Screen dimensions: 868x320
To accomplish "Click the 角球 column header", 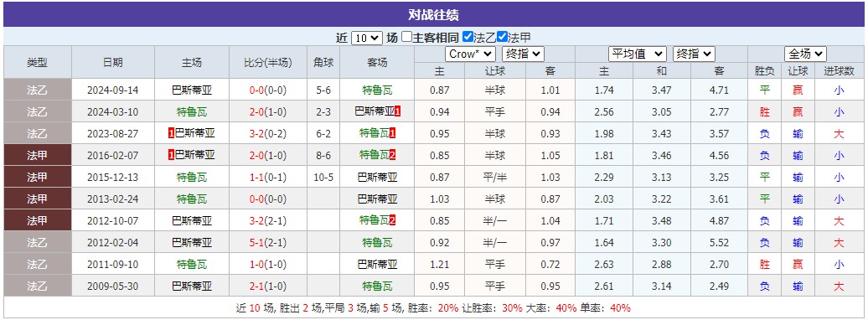I will point(323,63).
